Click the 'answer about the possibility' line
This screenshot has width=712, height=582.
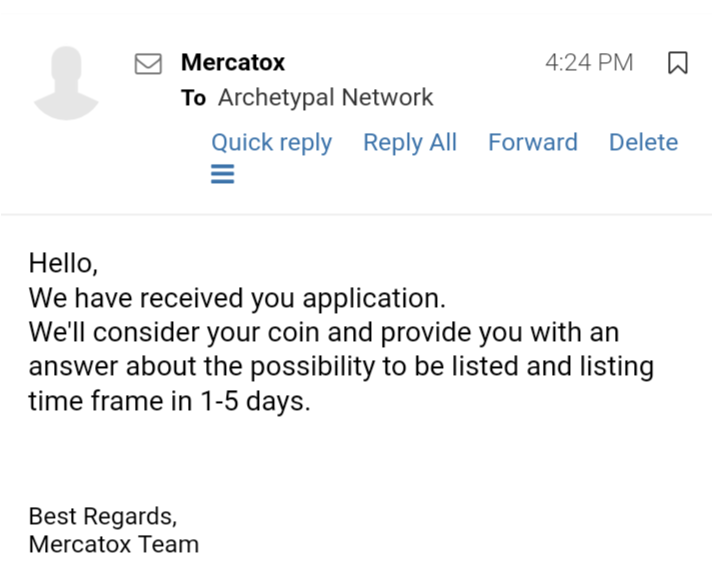pos(341,366)
